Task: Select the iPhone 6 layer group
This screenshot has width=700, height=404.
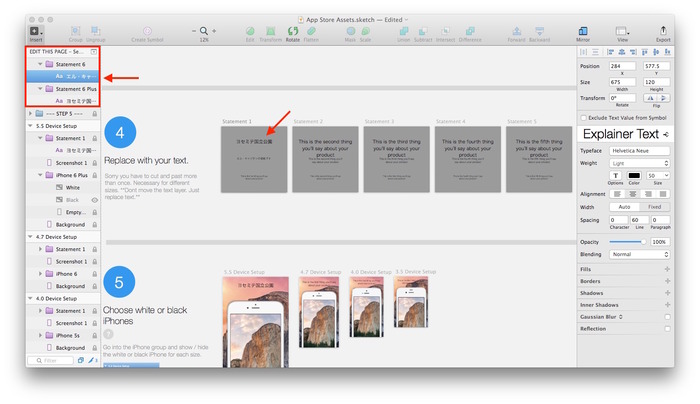Action: 63,274
